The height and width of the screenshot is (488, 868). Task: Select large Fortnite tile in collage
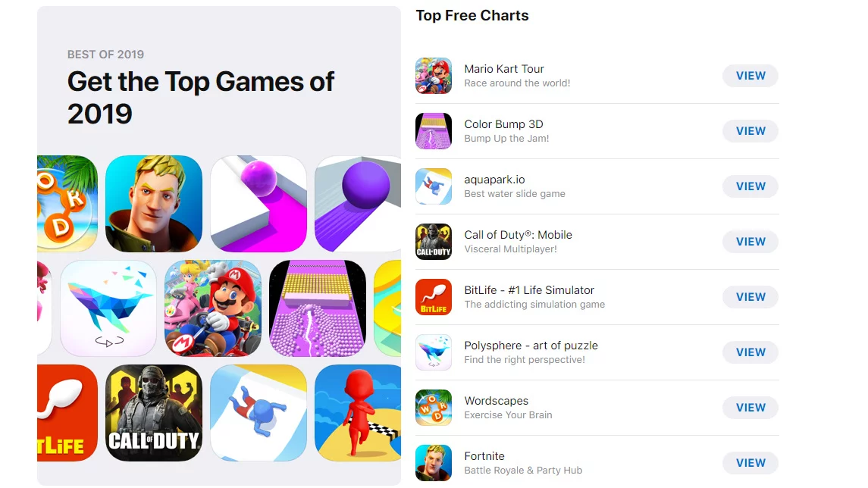coord(154,204)
